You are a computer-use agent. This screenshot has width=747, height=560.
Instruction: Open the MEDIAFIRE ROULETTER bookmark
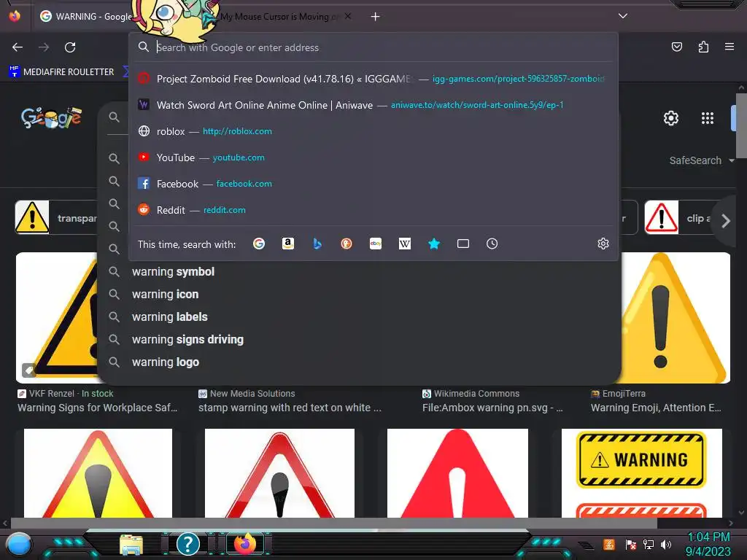point(62,72)
